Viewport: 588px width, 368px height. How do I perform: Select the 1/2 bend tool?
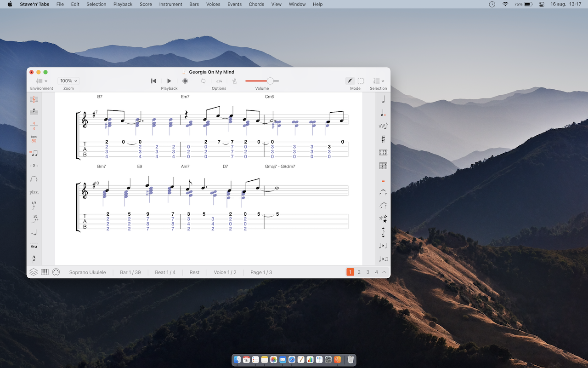tap(34, 206)
